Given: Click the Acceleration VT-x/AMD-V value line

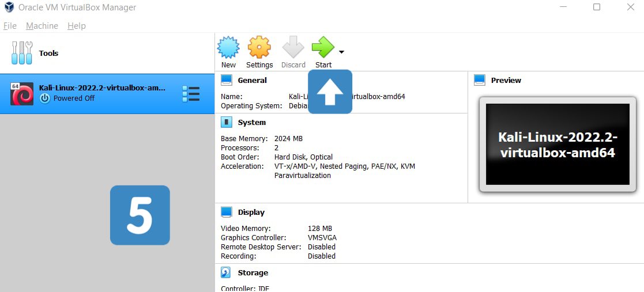Looking at the screenshot, I should click(345, 166).
